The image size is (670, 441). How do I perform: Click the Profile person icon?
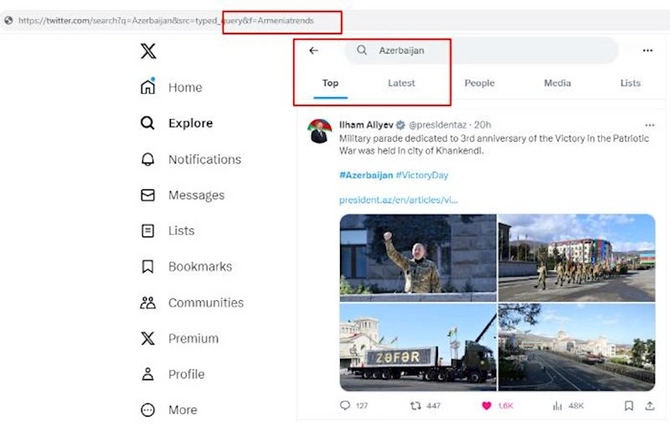tap(148, 374)
